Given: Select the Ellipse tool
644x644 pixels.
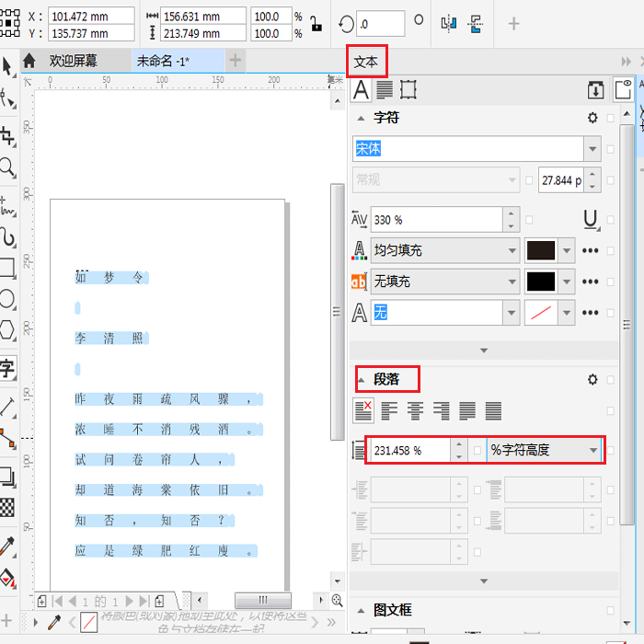Looking at the screenshot, I should tap(7, 299).
